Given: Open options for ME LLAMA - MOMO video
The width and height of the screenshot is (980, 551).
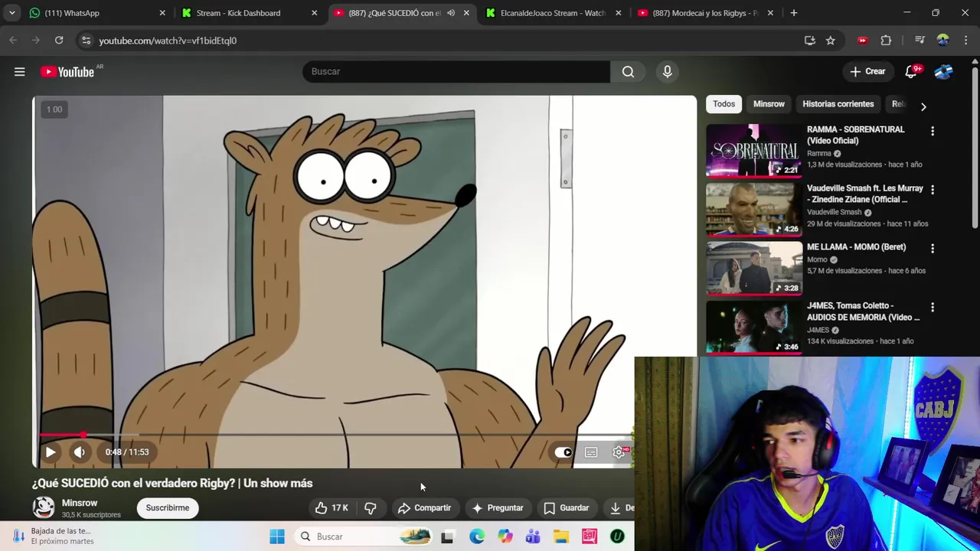Looking at the screenshot, I should pos(933,249).
